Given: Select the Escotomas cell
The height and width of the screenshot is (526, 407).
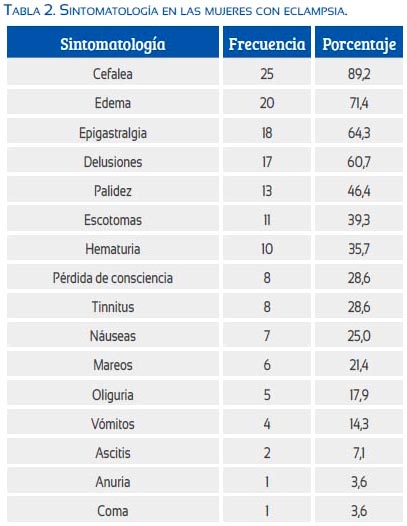Looking at the screenshot, I should click(113, 220).
